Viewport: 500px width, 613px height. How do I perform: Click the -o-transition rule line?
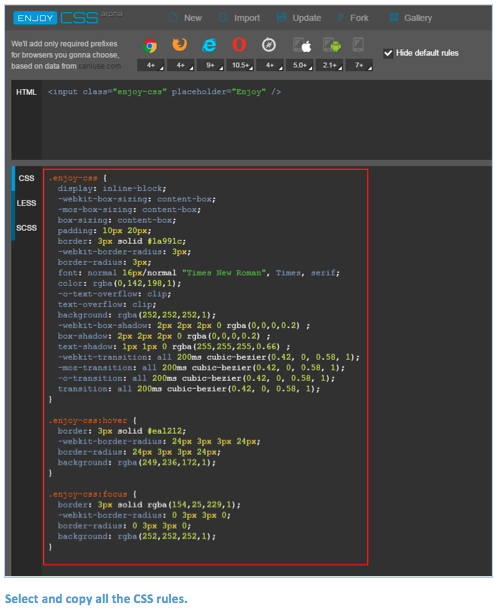coord(196,379)
